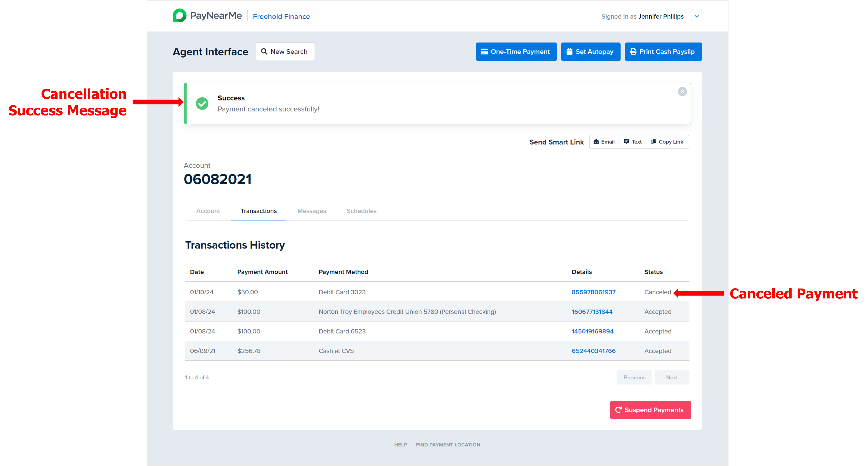868x466 pixels.
Task: Dismiss the success message with X icon
Action: [682, 92]
